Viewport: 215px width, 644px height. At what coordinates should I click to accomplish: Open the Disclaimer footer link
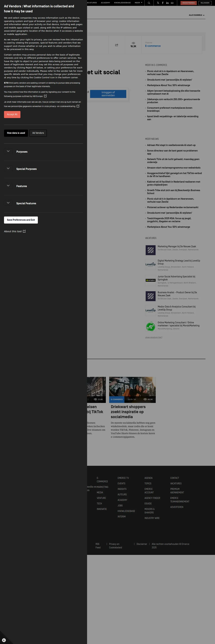tap(142, 544)
